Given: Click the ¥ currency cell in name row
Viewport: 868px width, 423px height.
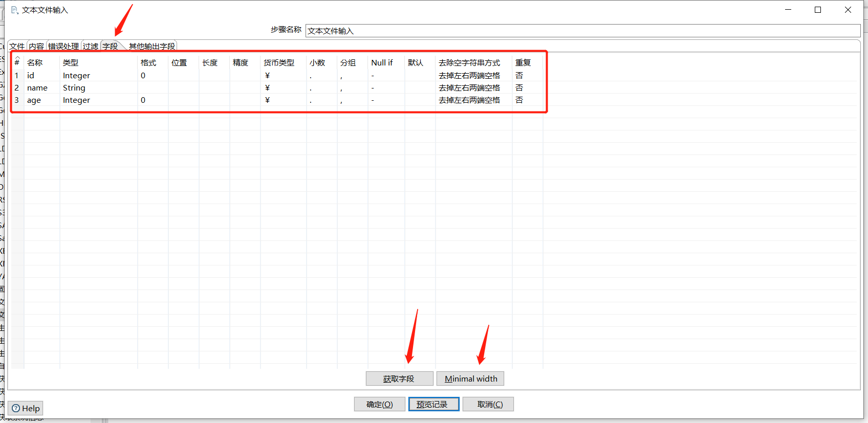Looking at the screenshot, I should pos(284,87).
